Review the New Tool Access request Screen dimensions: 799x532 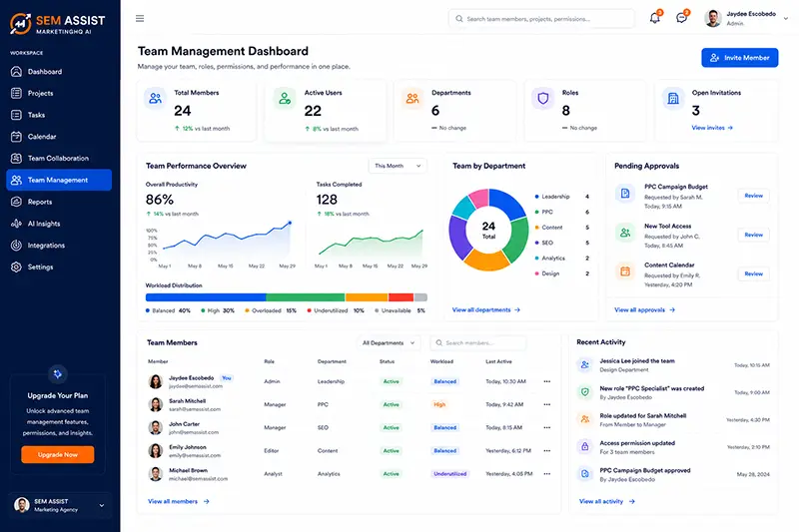753,235
